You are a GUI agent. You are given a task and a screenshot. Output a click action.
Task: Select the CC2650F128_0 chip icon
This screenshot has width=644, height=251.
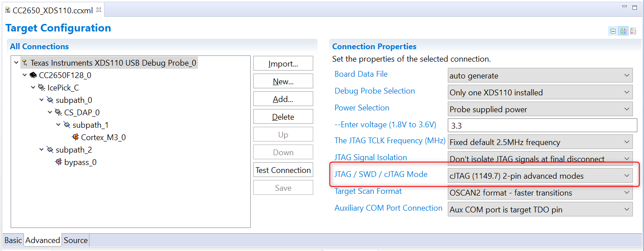[33, 75]
